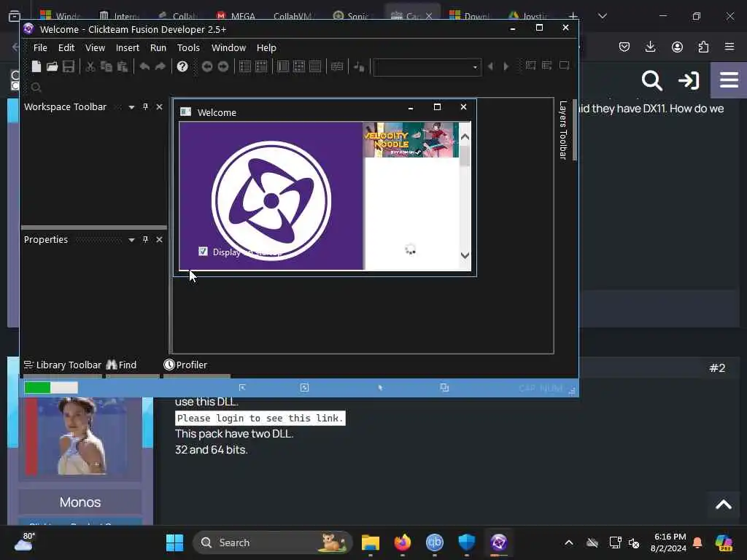Image resolution: width=747 pixels, height=560 pixels.
Task: Click the Save floppy disk icon
Action: [68, 66]
